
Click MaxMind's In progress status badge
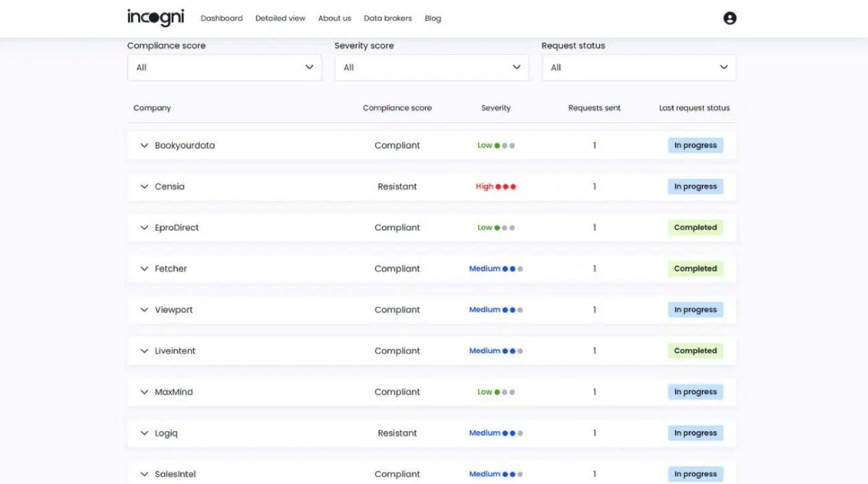tap(695, 393)
